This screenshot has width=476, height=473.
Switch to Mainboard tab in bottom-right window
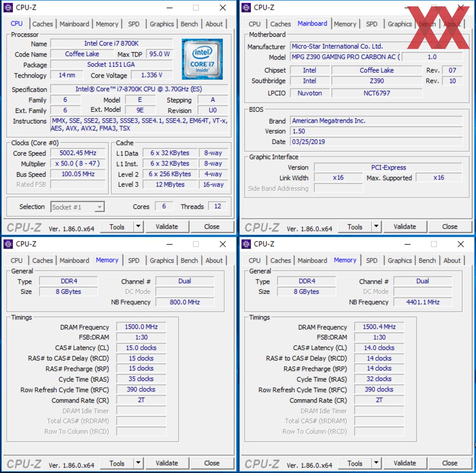click(312, 260)
